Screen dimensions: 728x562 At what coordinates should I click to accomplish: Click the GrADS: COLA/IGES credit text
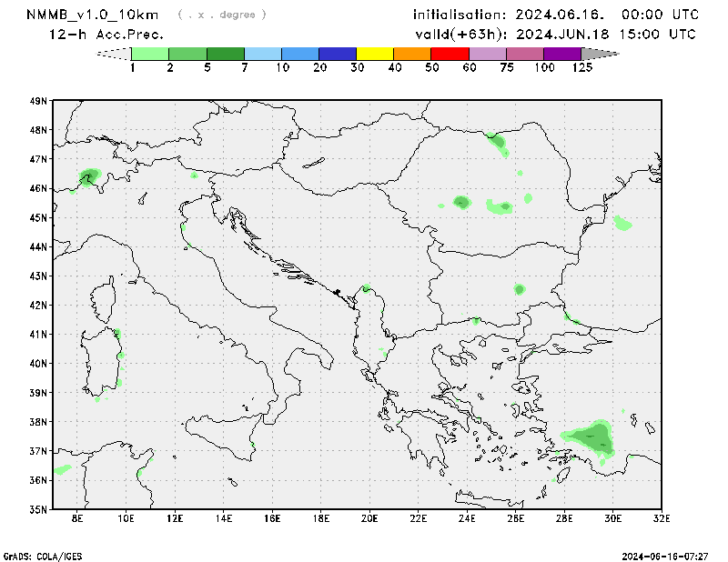(43, 555)
